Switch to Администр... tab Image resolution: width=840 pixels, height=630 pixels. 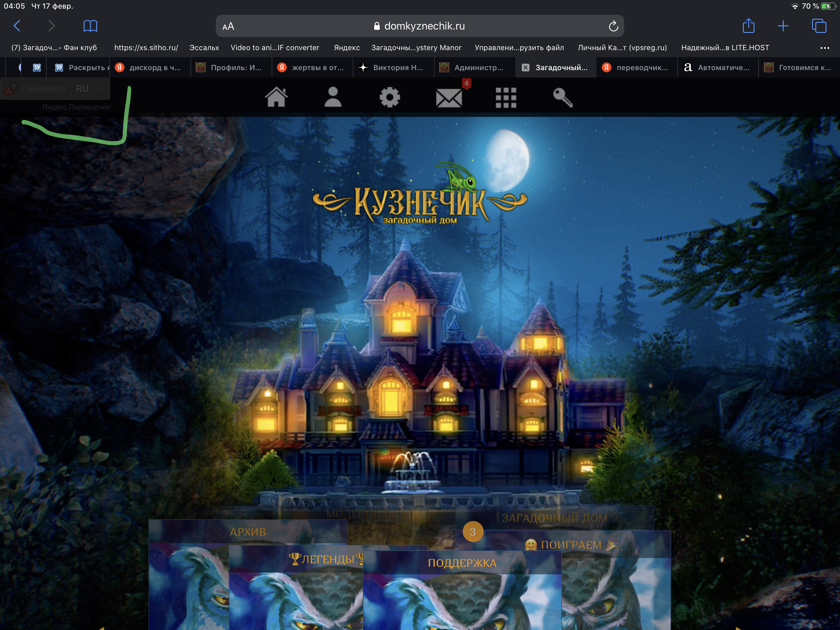tap(475, 68)
